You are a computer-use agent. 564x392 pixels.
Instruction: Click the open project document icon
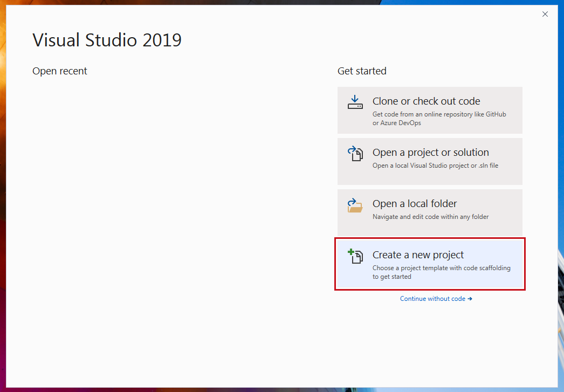(x=355, y=154)
